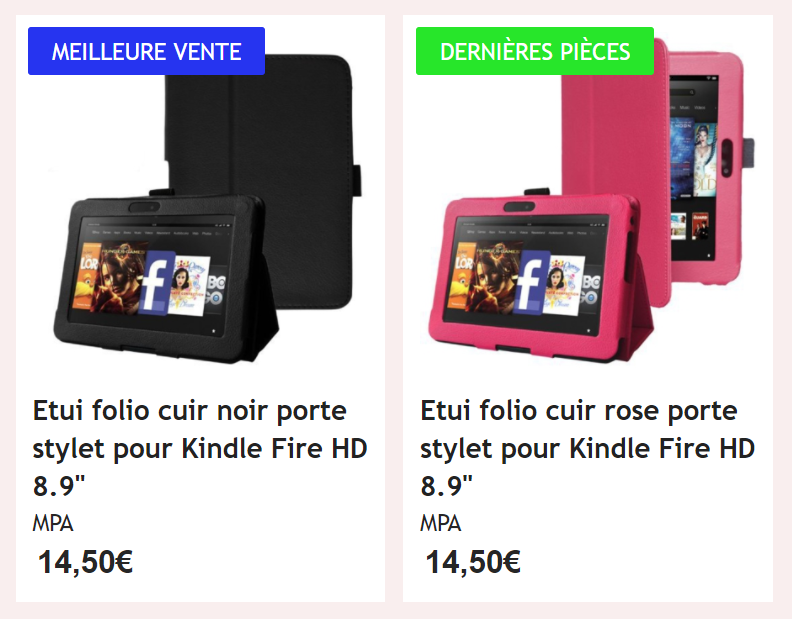Click the Facebook icon on black case tablet

155,283
